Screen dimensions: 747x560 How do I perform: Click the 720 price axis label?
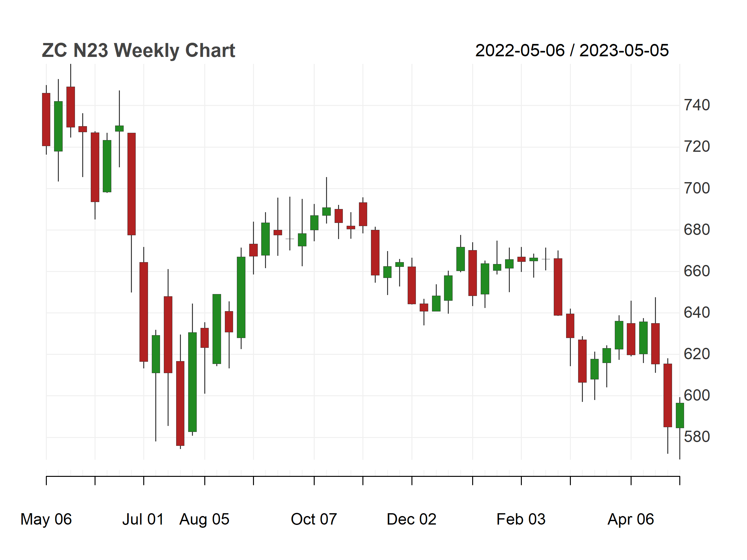click(x=697, y=147)
